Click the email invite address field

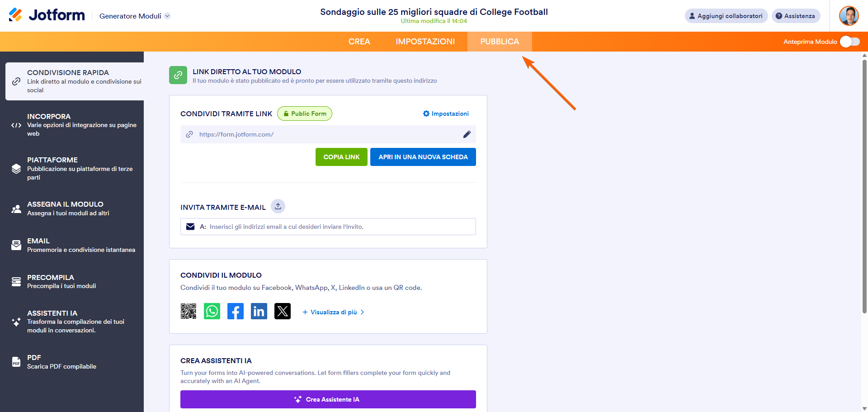click(x=328, y=227)
